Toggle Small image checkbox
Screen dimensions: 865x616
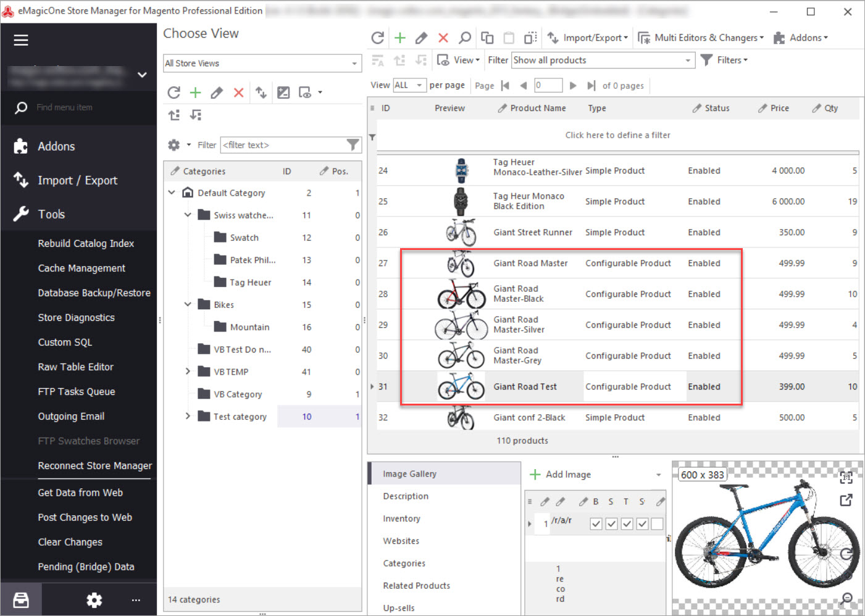click(x=611, y=524)
